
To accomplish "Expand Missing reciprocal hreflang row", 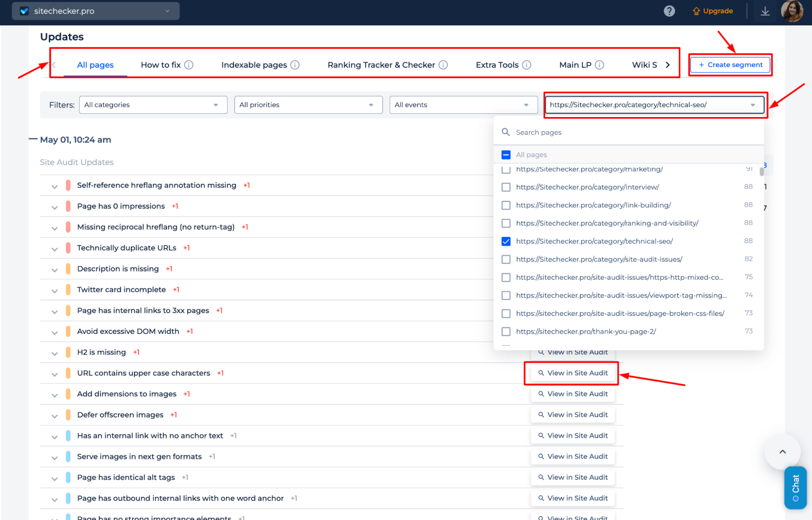I will 54,228.
